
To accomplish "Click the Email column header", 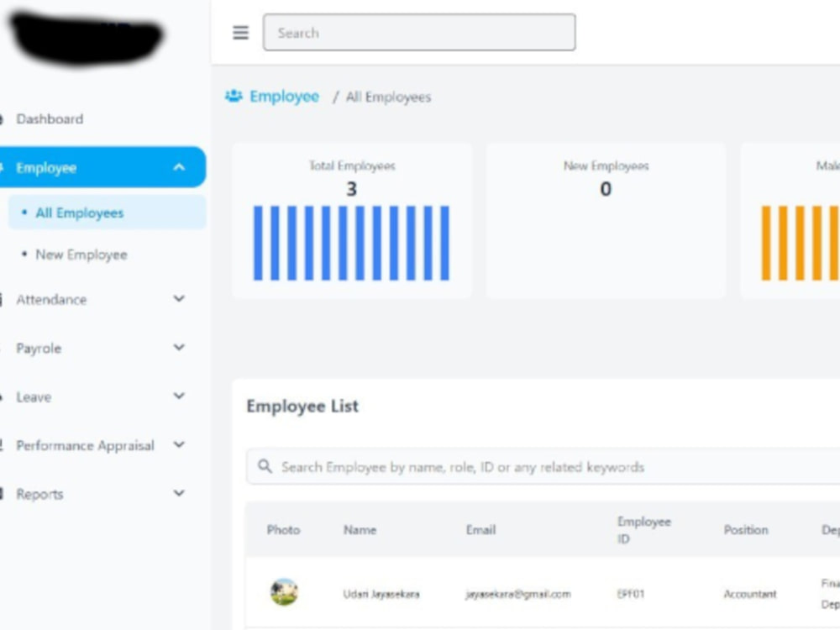I will coord(480,530).
